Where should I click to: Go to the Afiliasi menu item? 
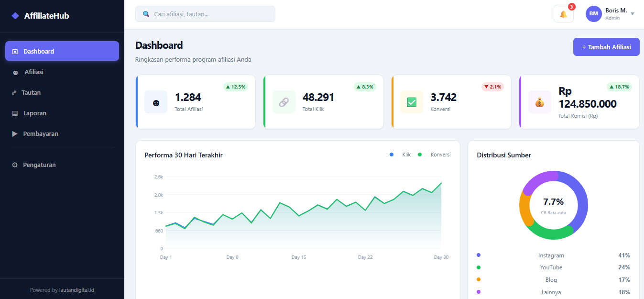62,72
